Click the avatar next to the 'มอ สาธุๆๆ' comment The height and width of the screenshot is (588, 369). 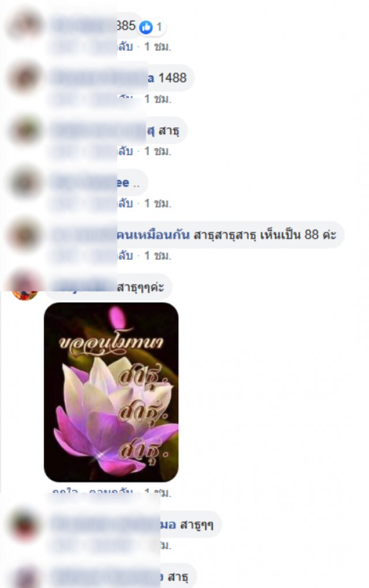[25, 524]
